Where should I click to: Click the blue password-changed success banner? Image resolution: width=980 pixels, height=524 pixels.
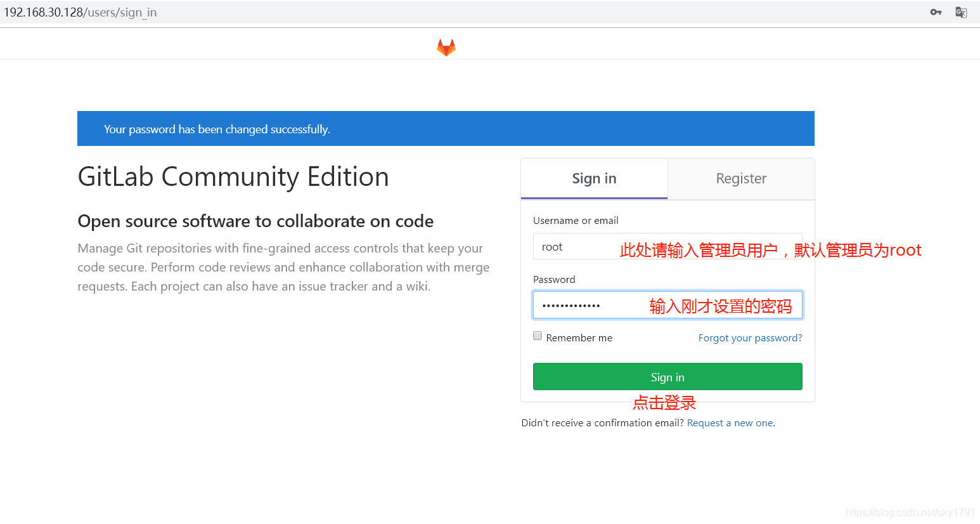tap(446, 128)
